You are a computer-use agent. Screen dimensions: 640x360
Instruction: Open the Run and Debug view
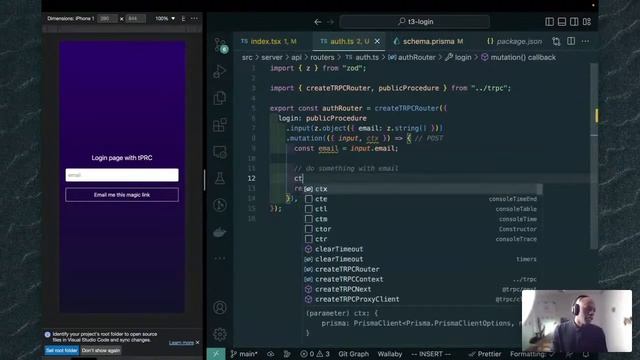pos(220,71)
